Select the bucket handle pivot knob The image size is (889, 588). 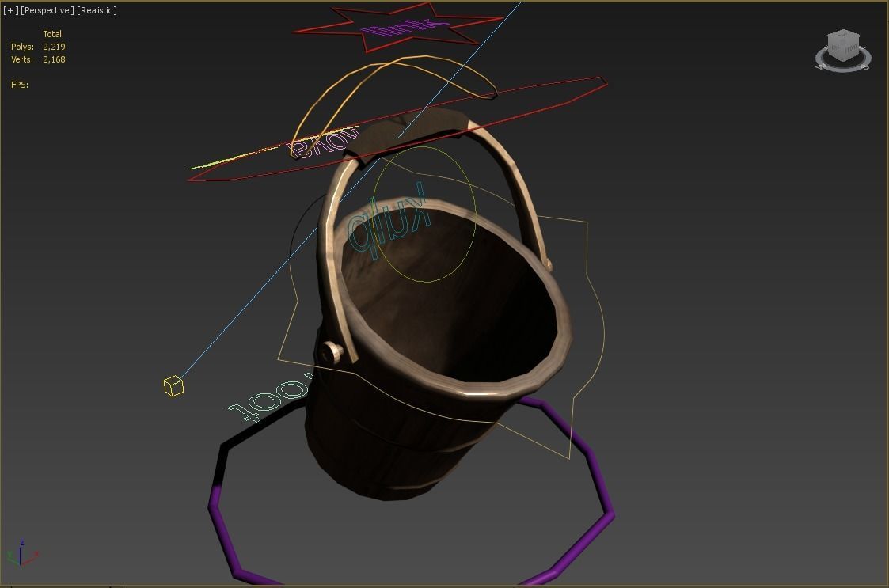tap(331, 352)
